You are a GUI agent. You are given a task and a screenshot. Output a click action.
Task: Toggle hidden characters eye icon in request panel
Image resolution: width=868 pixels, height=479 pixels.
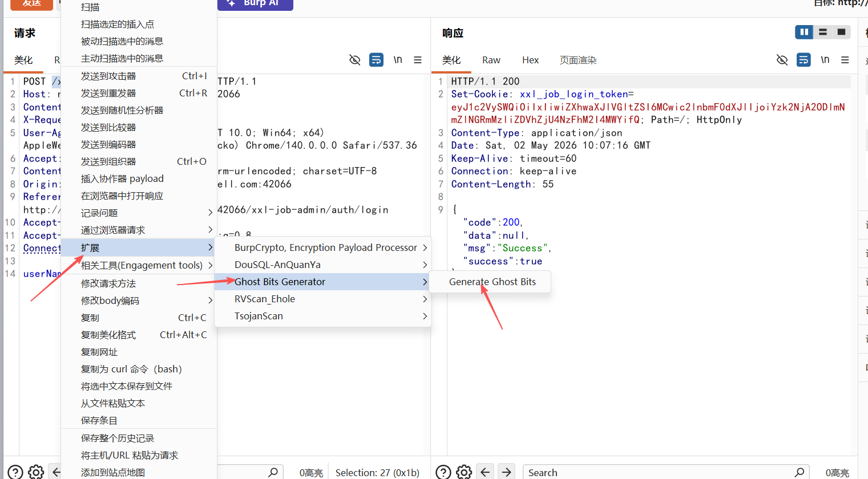tap(355, 60)
